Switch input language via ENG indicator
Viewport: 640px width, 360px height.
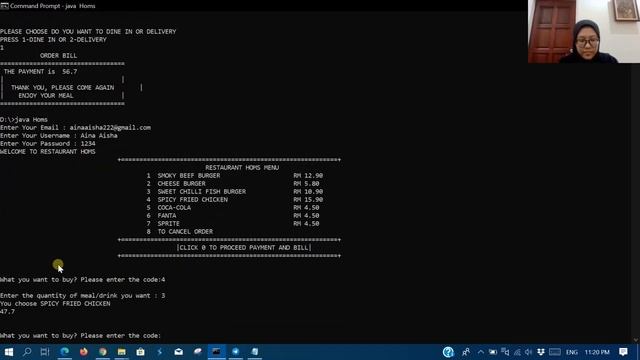click(572, 352)
